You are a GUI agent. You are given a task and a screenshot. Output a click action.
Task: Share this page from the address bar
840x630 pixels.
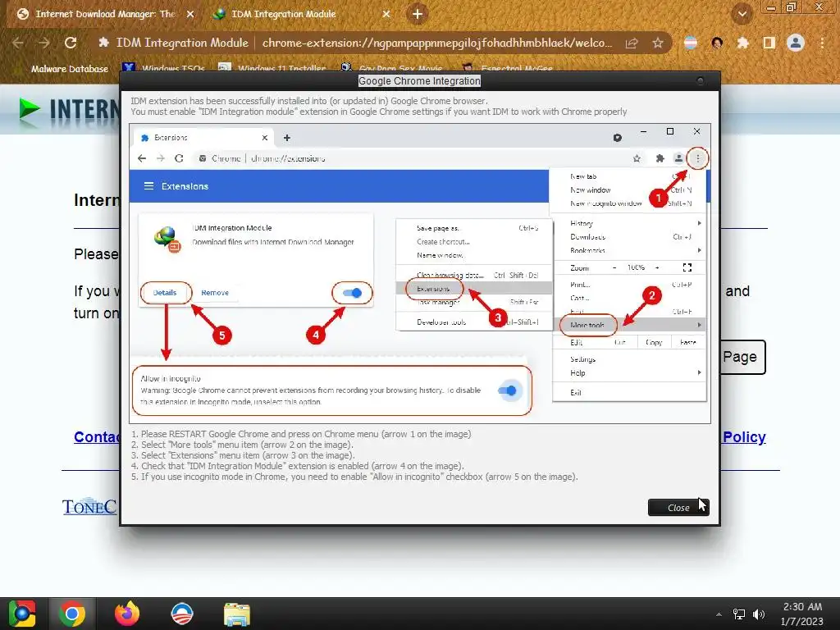pyautogui.click(x=632, y=43)
